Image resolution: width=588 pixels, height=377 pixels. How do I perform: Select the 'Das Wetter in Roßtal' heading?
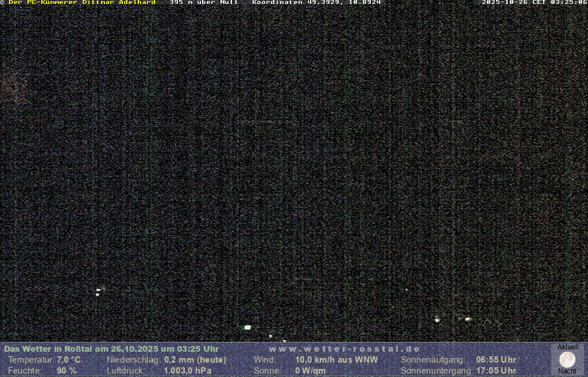111,349
